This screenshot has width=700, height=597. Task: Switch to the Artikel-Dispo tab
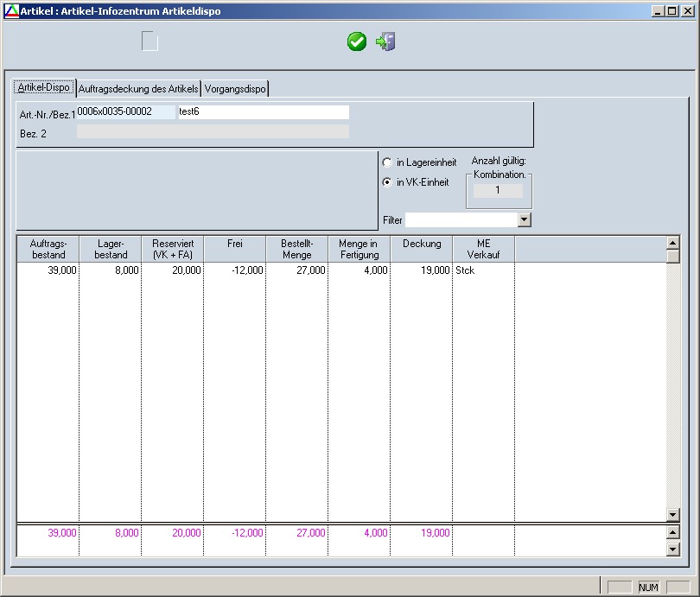pos(44,88)
